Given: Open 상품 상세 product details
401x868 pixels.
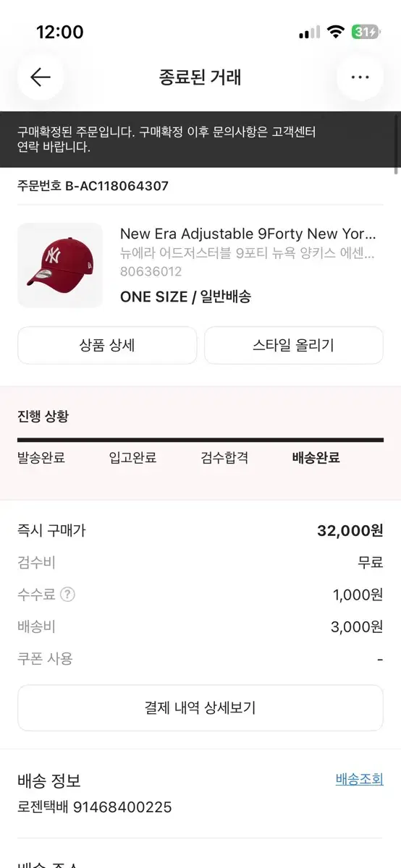Looking at the screenshot, I should (107, 346).
